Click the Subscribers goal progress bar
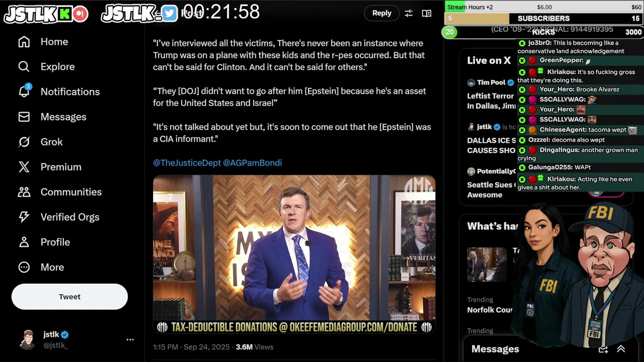Viewport: 644px width, 362px height. [544, 19]
